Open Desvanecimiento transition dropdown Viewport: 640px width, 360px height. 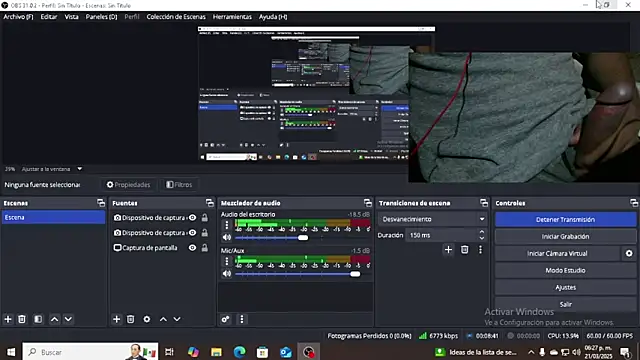tap(432, 219)
